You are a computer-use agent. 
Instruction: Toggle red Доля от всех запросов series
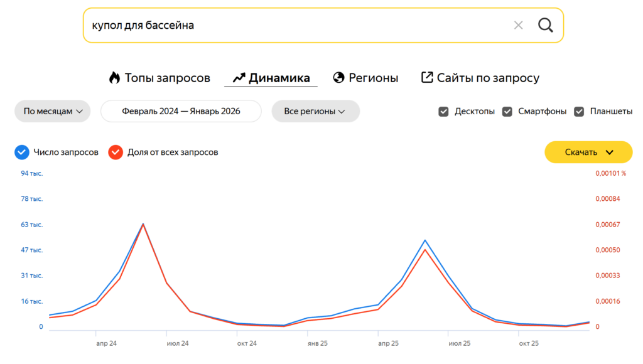coord(116,152)
